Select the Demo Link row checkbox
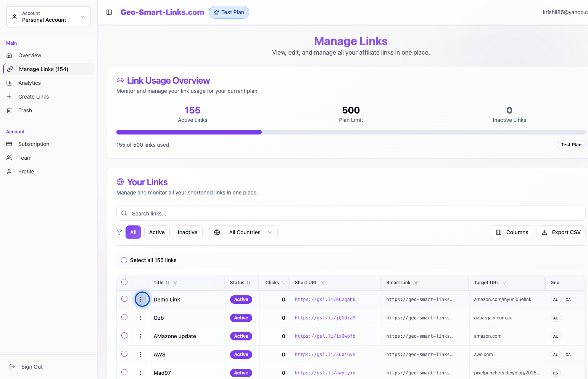The image size is (588, 379). pos(124,299)
